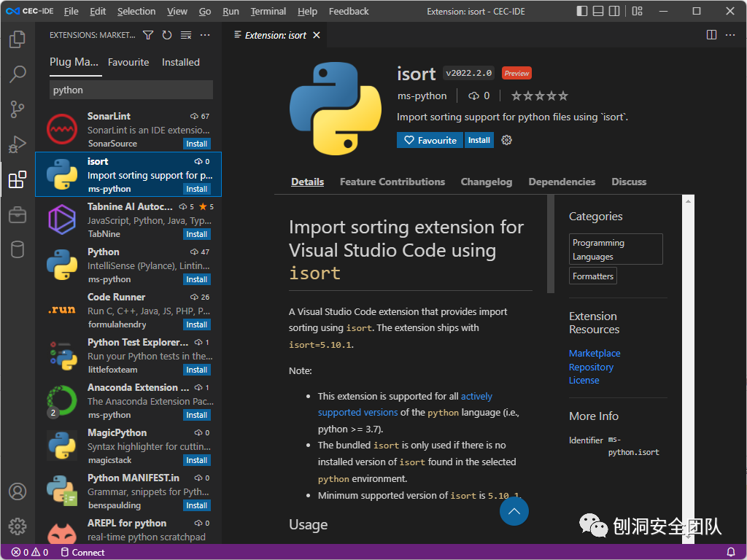Click errors and warnings count in status bar
The height and width of the screenshot is (560, 747).
[29, 553]
